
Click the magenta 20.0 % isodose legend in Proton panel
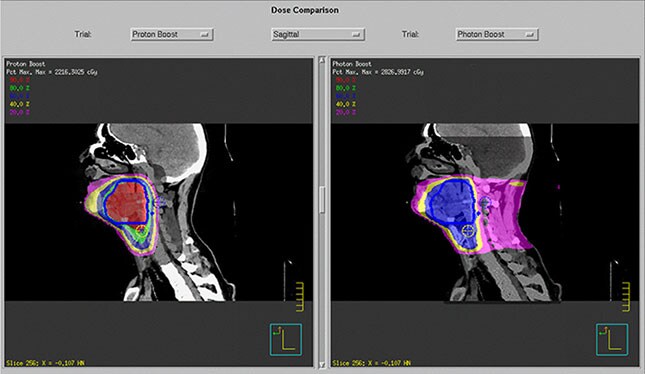click(x=20, y=112)
